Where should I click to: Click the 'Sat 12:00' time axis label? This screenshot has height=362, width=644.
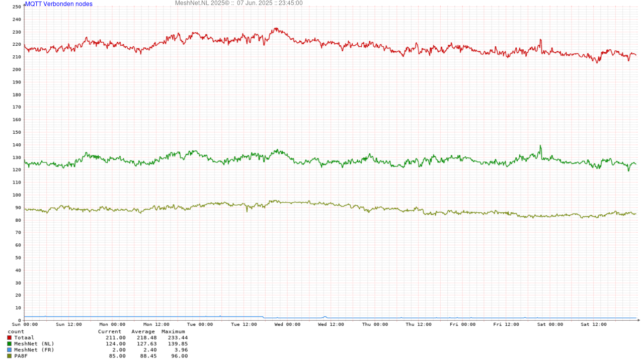pos(594,325)
